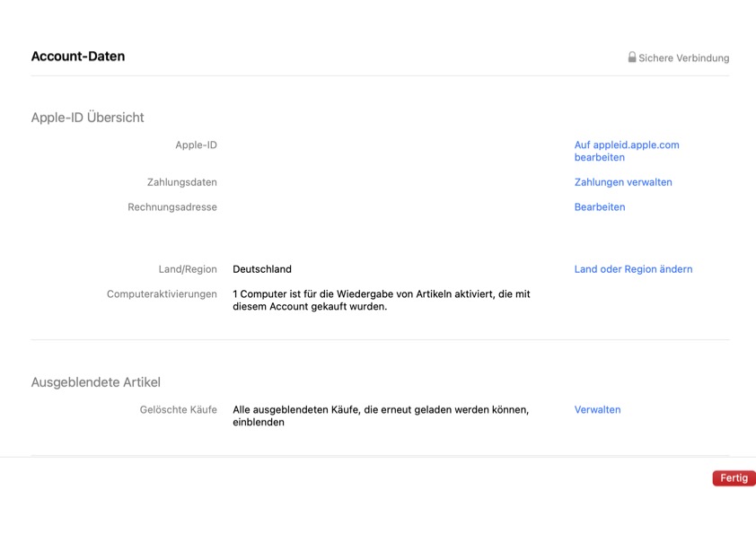The image size is (756, 534).
Task: Click the Zahlungsdaten field label
Action: 181,182
